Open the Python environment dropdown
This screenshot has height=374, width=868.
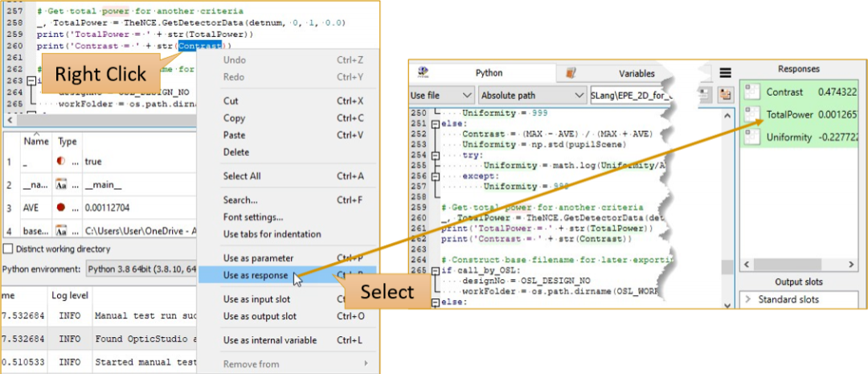coord(141,269)
